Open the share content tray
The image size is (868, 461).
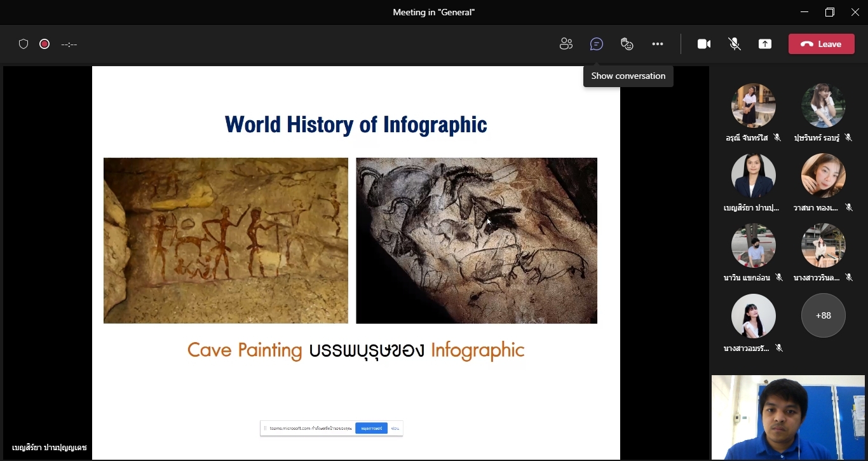pos(765,44)
